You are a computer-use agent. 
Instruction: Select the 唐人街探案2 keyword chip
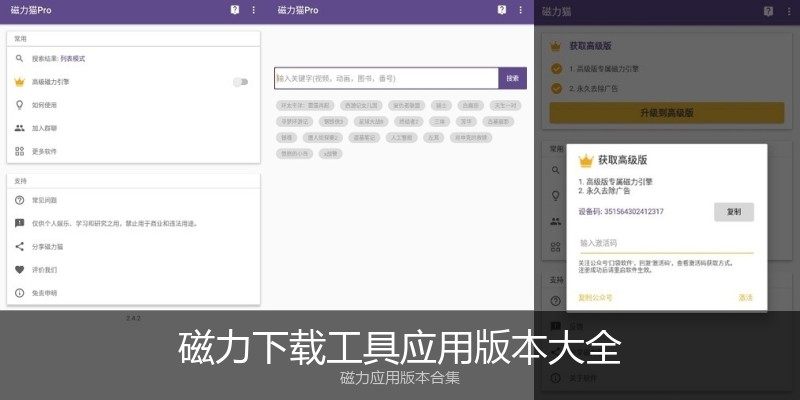tap(322, 137)
